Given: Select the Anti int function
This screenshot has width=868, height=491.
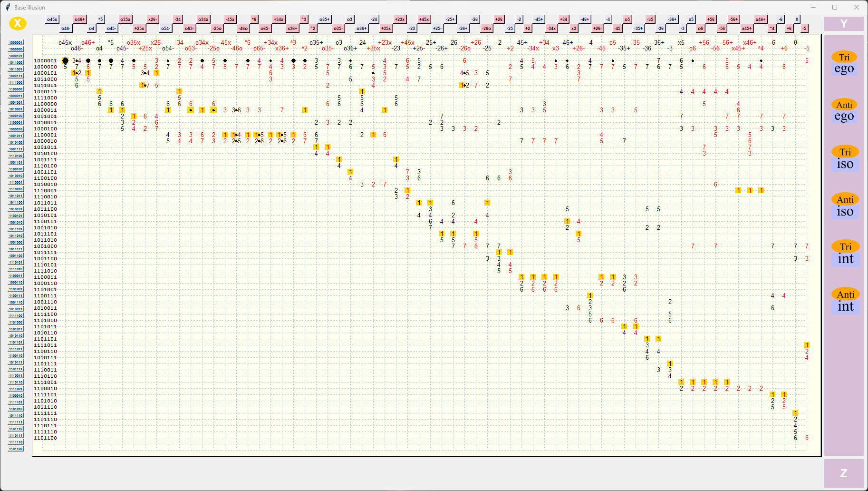Looking at the screenshot, I should pos(845,300).
